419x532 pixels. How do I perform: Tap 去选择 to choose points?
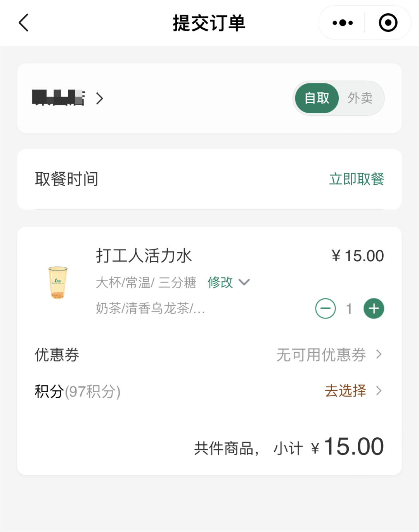[345, 391]
